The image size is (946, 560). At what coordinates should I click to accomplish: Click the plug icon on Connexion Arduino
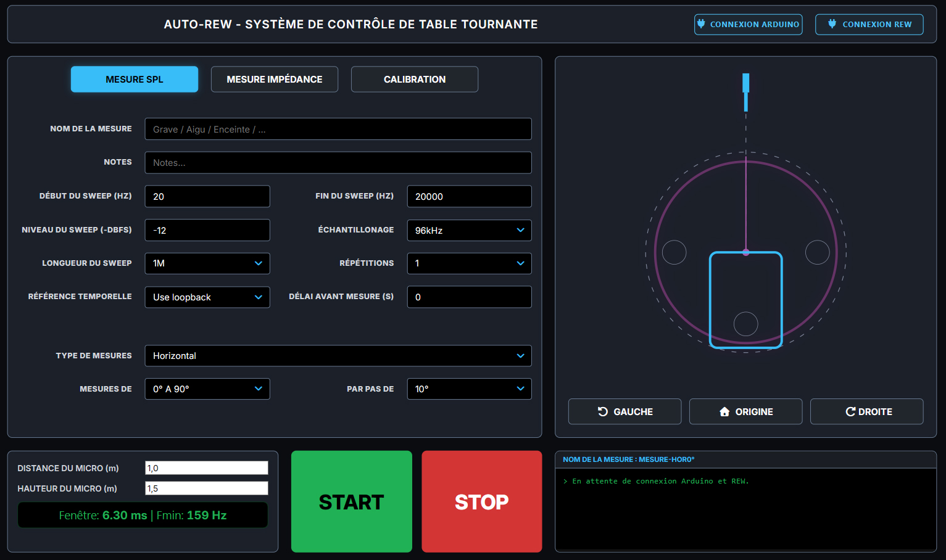coord(701,24)
